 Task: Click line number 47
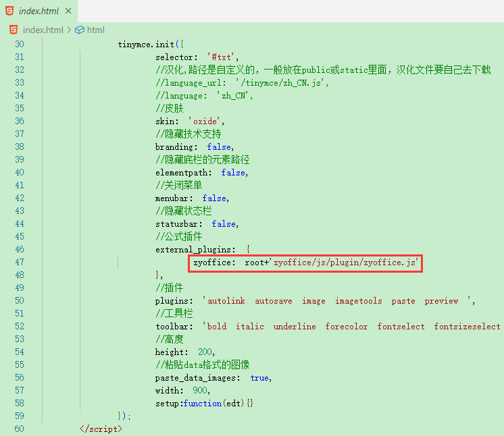pyautogui.click(x=20, y=263)
